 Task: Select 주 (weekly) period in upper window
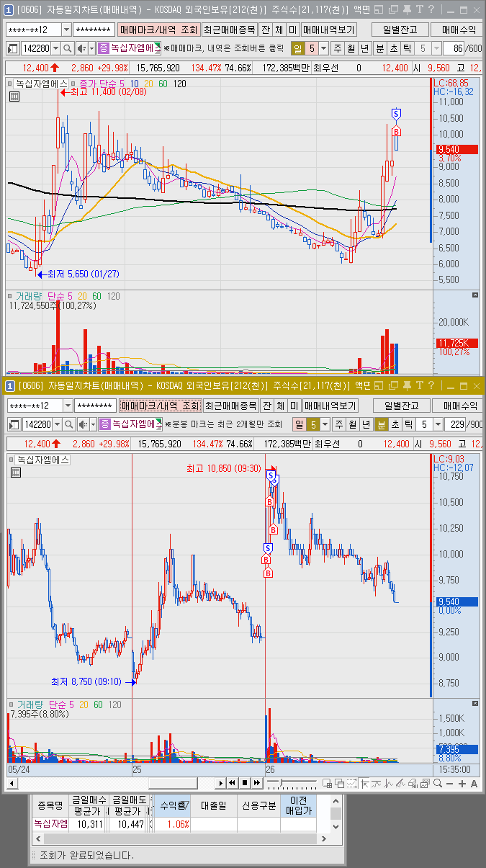click(x=337, y=48)
